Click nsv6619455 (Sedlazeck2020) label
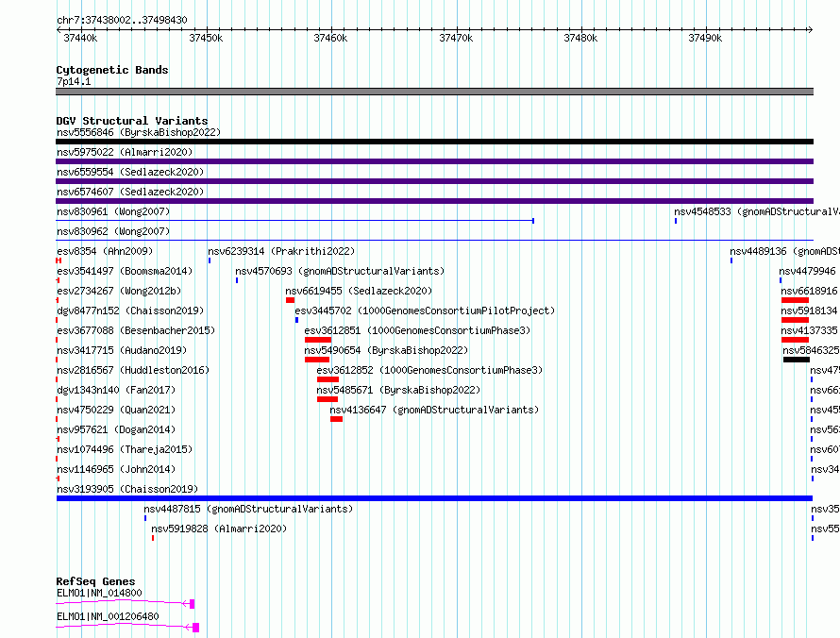Image resolution: width=840 pixels, height=638 pixels. [x=359, y=291]
